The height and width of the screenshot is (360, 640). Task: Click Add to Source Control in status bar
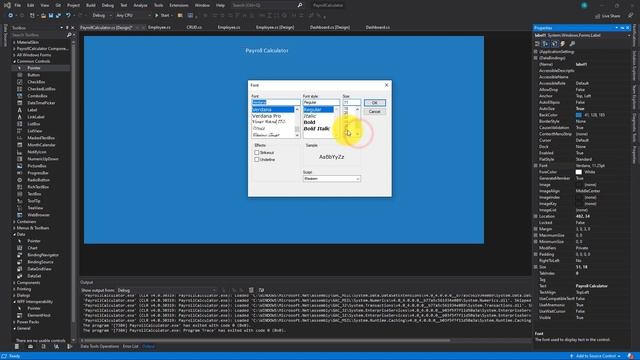[596, 356]
